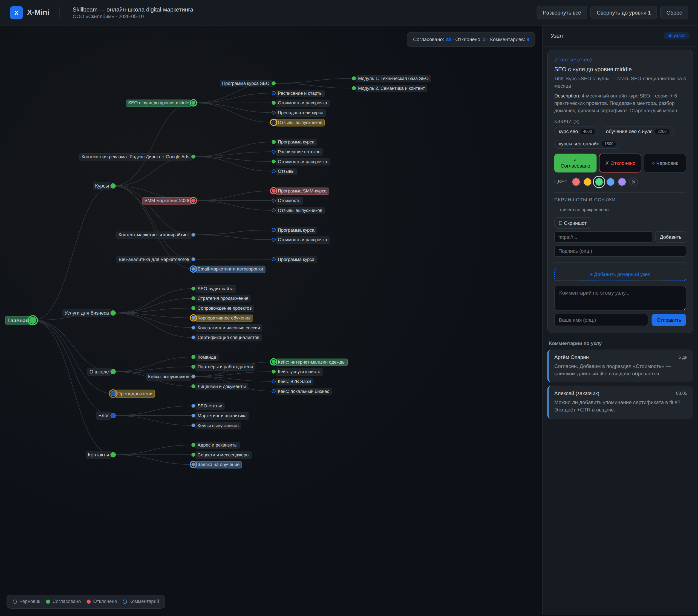The width and height of the screenshot is (698, 616).
Task: Set node status to Согласовано
Action: (575, 163)
